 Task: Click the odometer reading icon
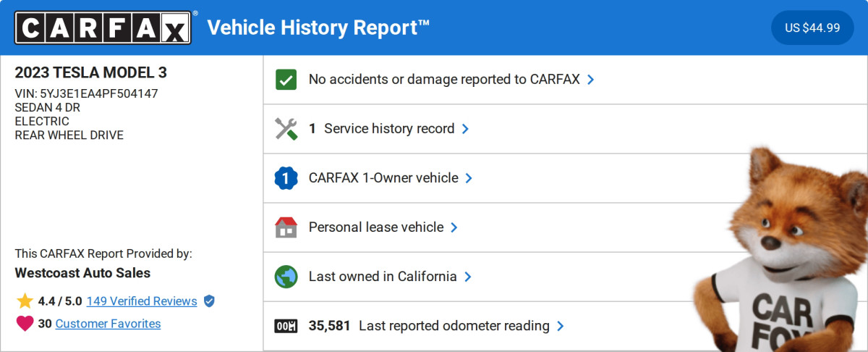pyautogui.click(x=286, y=326)
